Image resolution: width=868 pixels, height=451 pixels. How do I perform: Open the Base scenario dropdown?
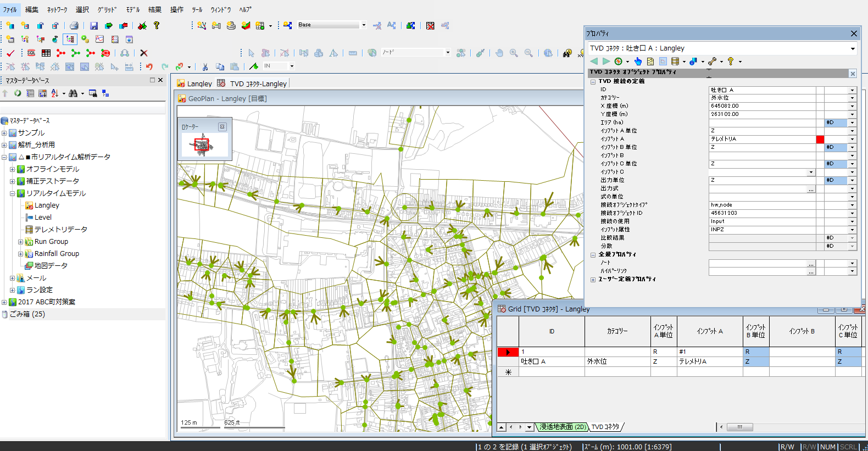point(363,25)
